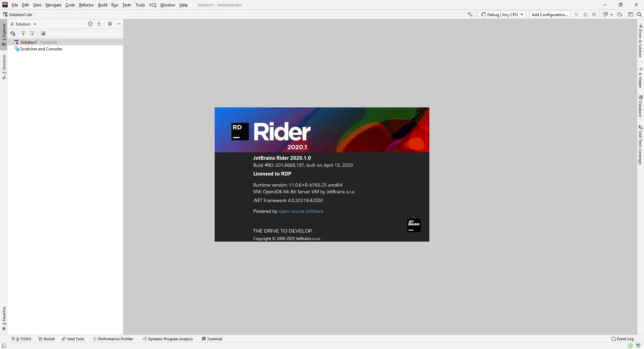The image size is (644, 349).
Task: Open the IL Viewer side tab
Action: click(x=640, y=78)
